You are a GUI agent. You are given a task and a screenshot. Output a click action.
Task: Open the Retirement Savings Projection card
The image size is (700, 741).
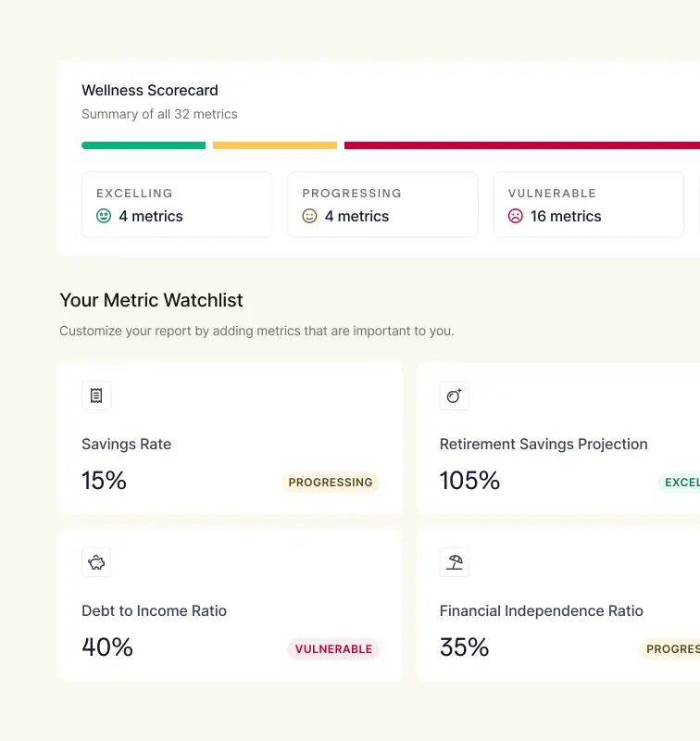click(x=558, y=438)
